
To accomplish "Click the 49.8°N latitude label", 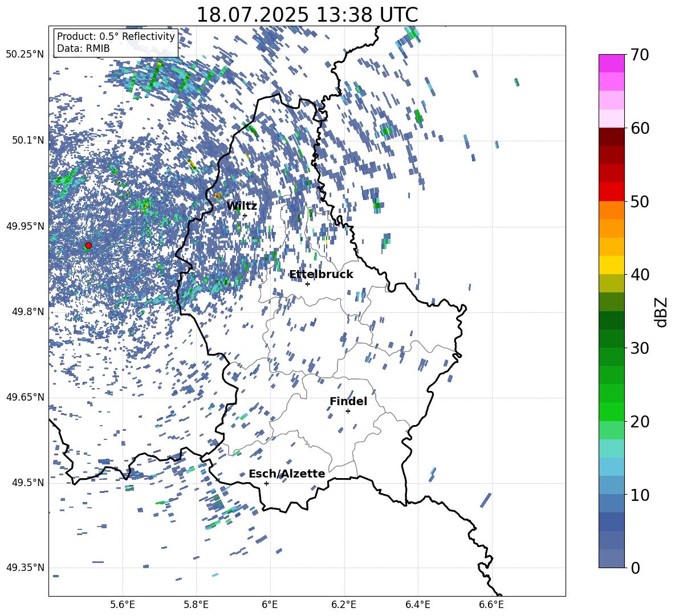I will pyautogui.click(x=28, y=312).
